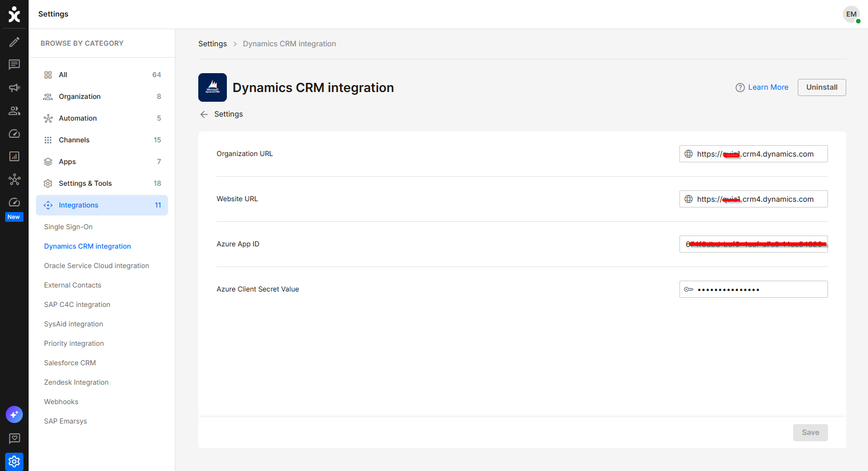Open the workflow nodes icon in sidebar
Screen dimensions: 868x471
(14, 179)
